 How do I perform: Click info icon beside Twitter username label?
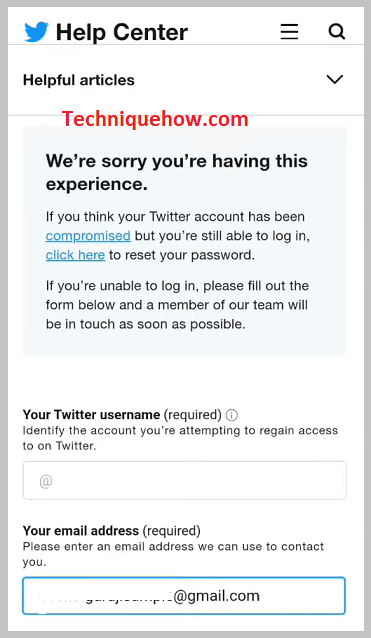tap(231, 415)
